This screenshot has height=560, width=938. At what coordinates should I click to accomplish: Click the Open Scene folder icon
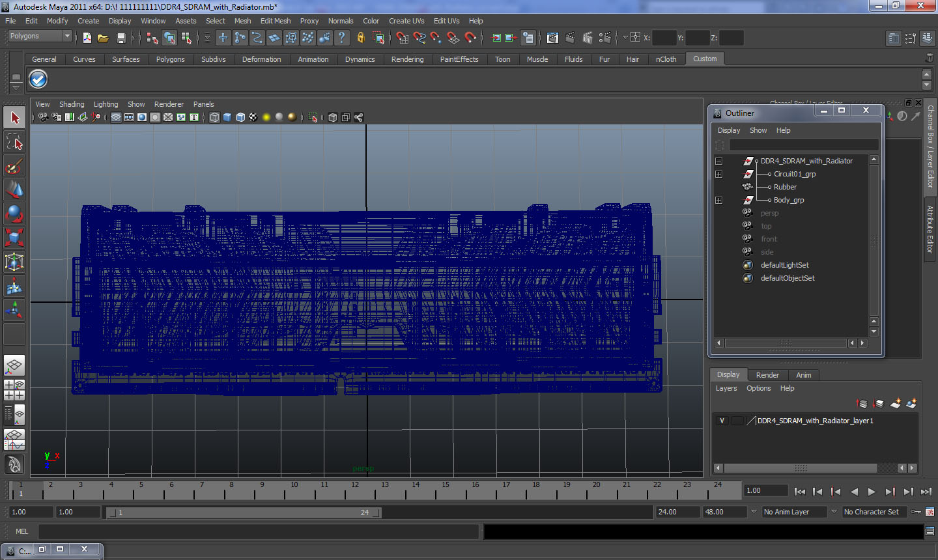(103, 38)
